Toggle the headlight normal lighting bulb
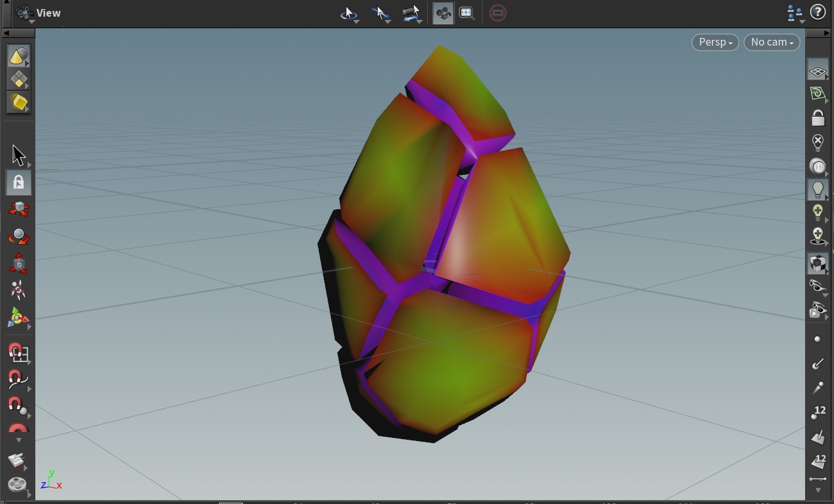Screen dimensions: 834x504 pyautogui.click(x=817, y=189)
